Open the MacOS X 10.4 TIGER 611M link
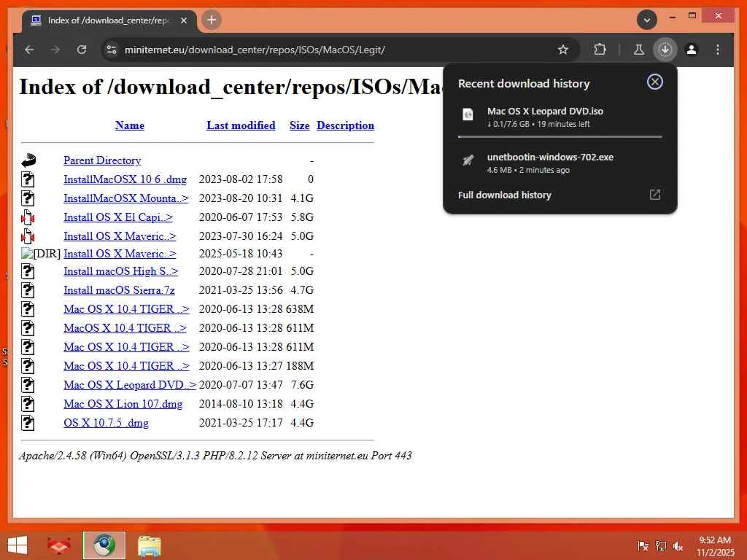This screenshot has width=747, height=560. (x=125, y=328)
